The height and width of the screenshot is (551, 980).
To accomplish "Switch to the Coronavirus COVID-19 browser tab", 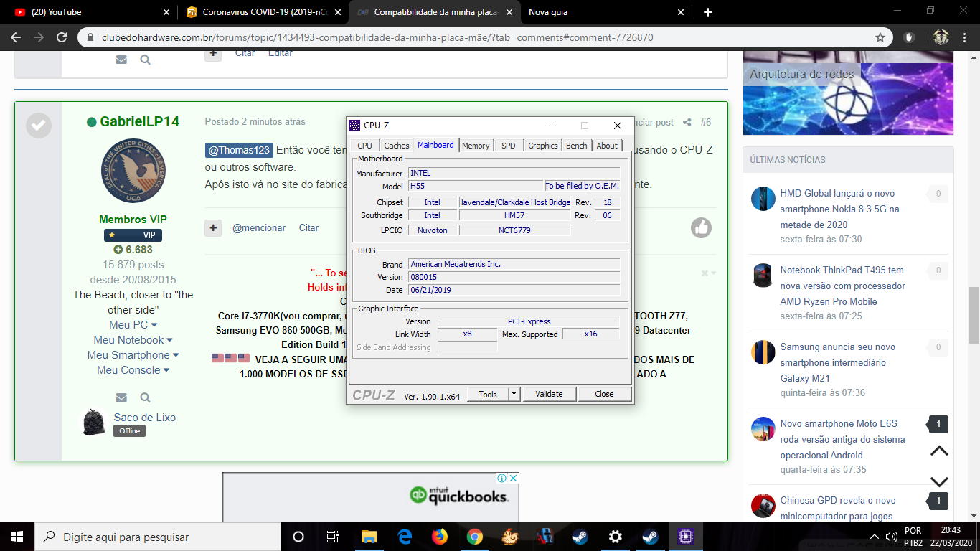I will click(x=263, y=12).
